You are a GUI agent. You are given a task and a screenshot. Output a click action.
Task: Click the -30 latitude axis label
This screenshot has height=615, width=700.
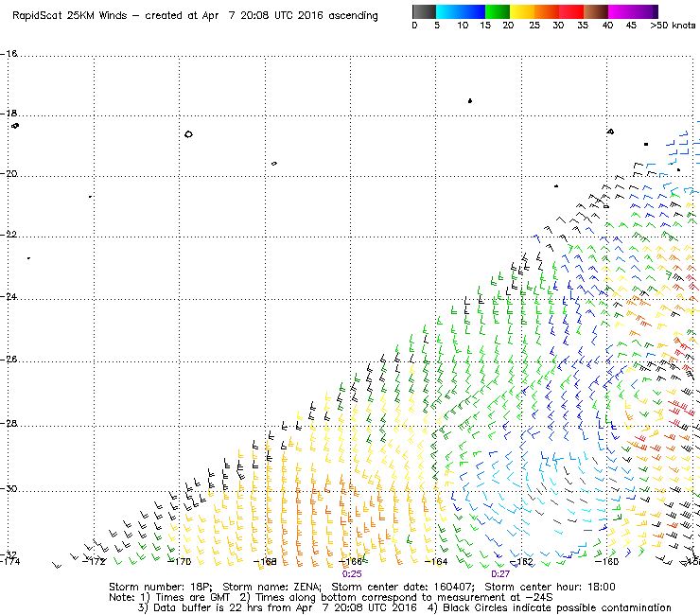coord(9,488)
